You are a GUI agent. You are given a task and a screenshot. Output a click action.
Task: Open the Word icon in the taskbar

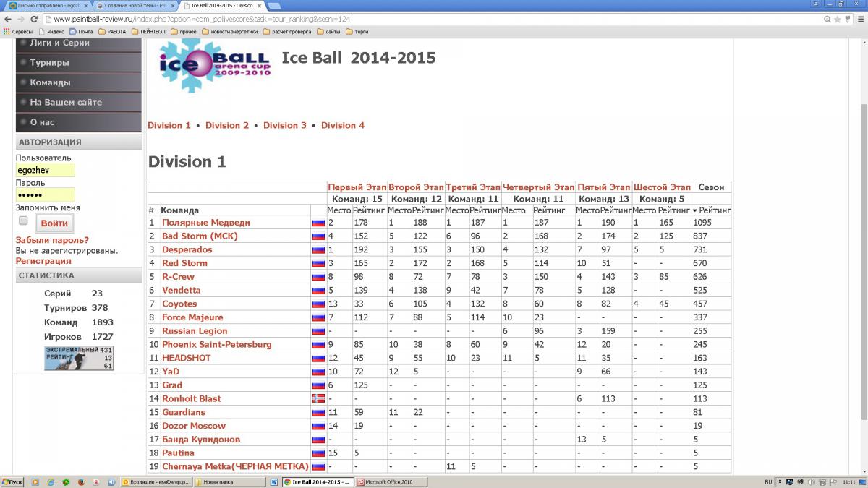tap(274, 481)
